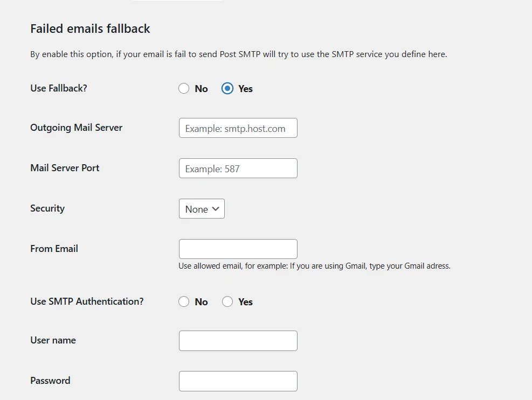Select "Yes" for Use Fallback option

tap(227, 88)
